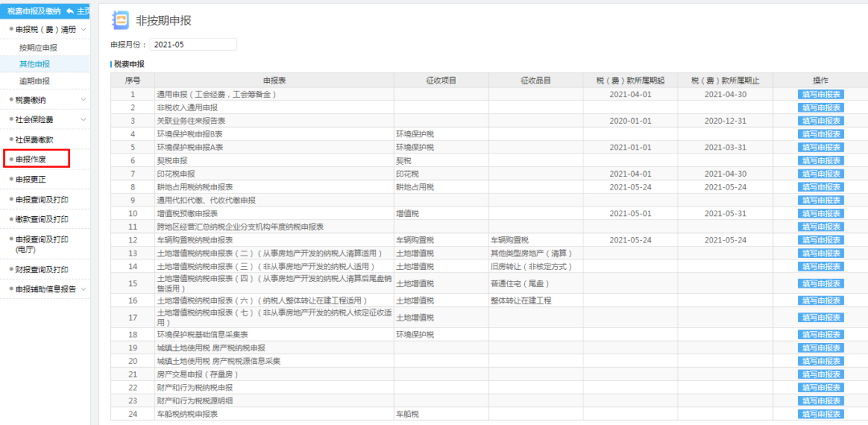Open 缴款查询及打印 menu item

coord(42,219)
